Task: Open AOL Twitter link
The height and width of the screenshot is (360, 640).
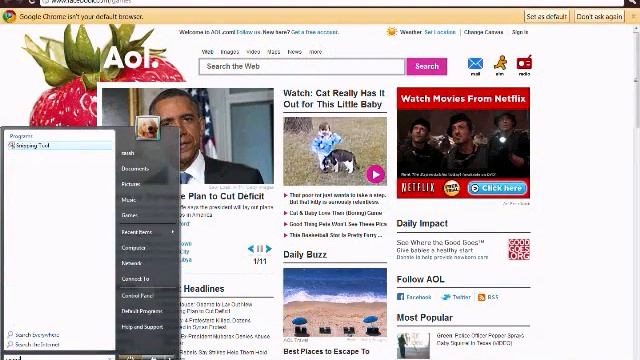Action: tap(456, 297)
